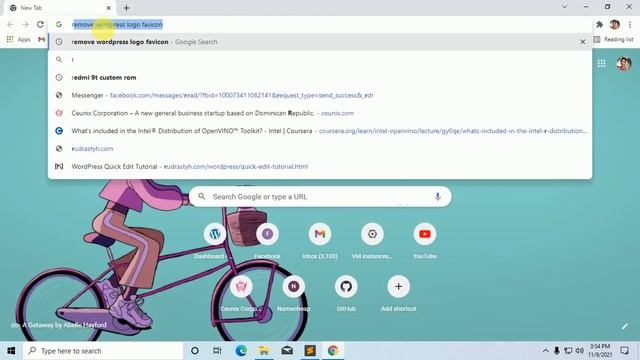
Task: Open Task View in taskbar
Action: point(217,351)
